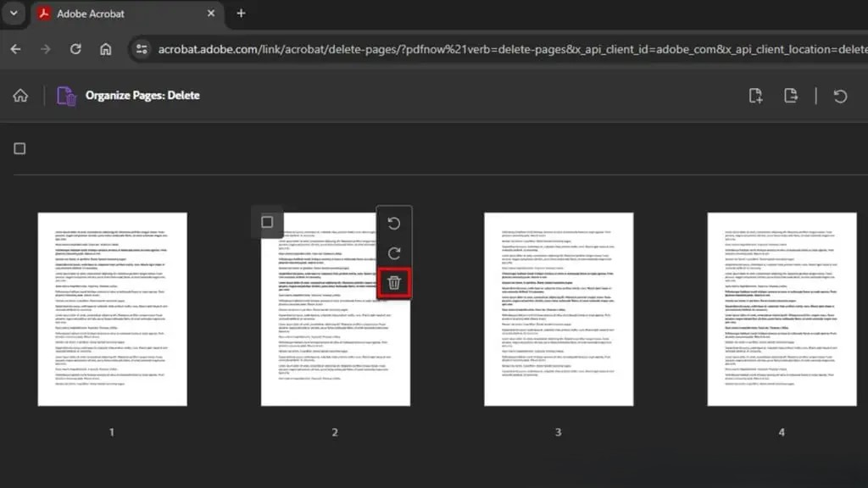The height and width of the screenshot is (488, 868).
Task: Open a new browser tab
Action: [x=241, y=14]
